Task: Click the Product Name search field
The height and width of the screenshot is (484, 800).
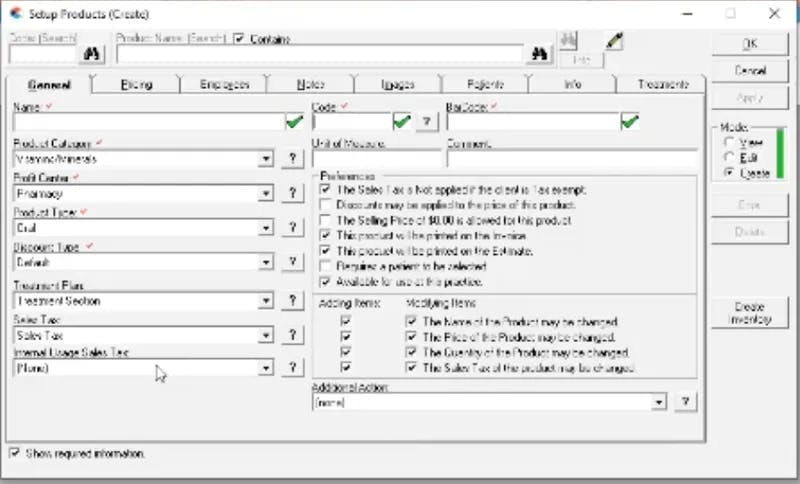Action: coord(320,54)
